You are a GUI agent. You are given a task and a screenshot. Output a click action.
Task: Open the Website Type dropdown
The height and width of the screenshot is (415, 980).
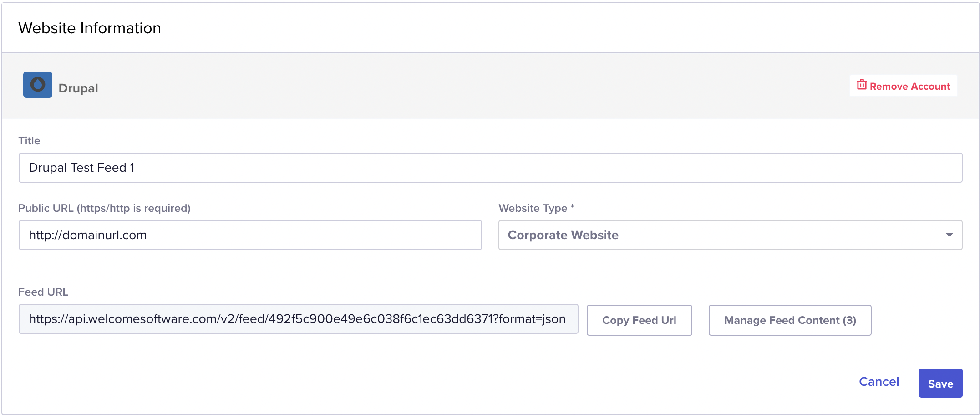click(x=730, y=235)
